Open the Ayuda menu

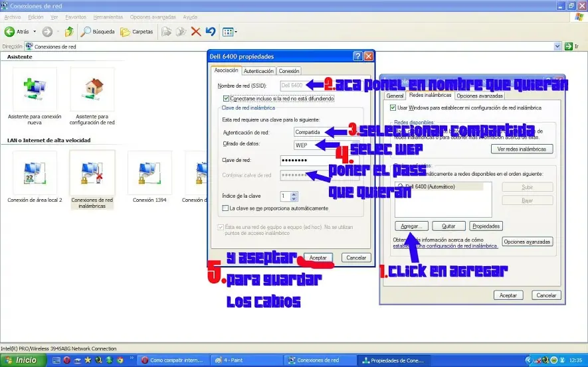click(x=190, y=17)
